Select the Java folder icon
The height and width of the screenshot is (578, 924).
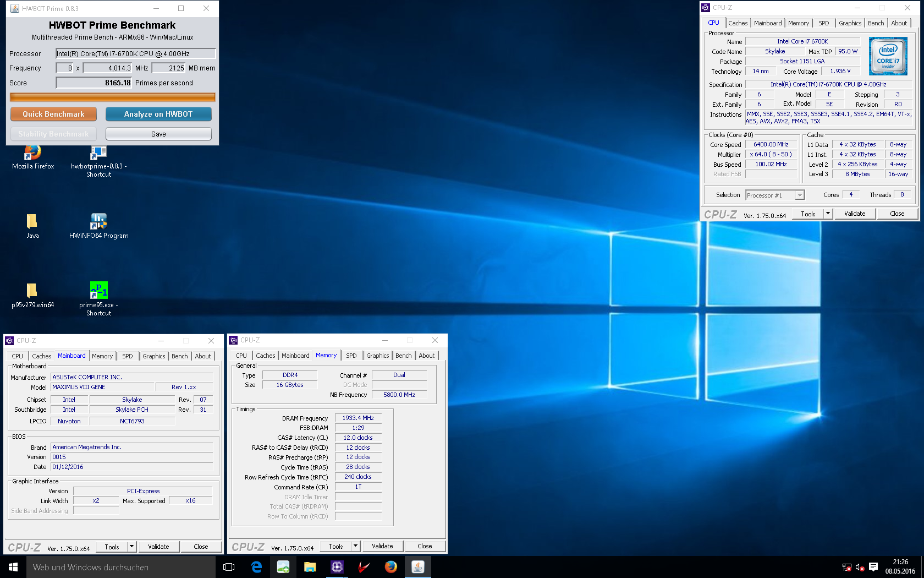click(32, 221)
